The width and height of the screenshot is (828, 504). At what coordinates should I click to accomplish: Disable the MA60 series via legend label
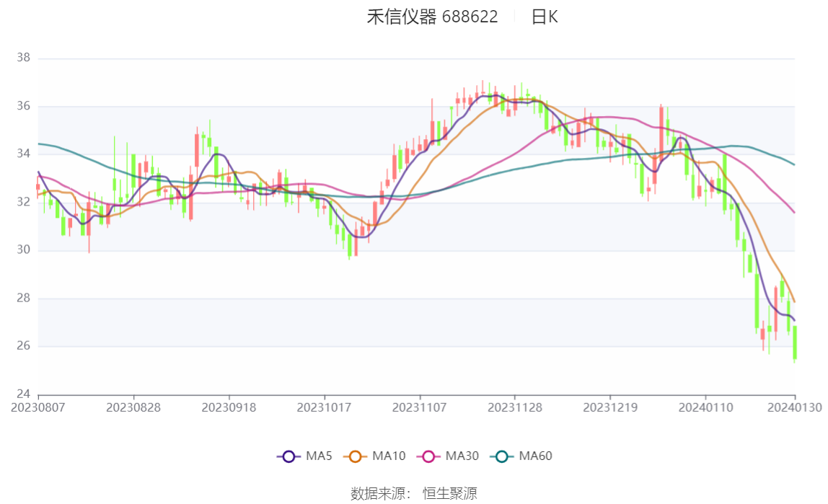click(535, 456)
